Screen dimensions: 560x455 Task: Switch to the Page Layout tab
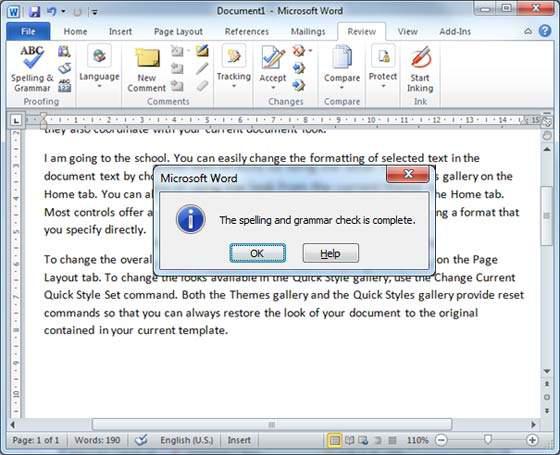(x=178, y=31)
